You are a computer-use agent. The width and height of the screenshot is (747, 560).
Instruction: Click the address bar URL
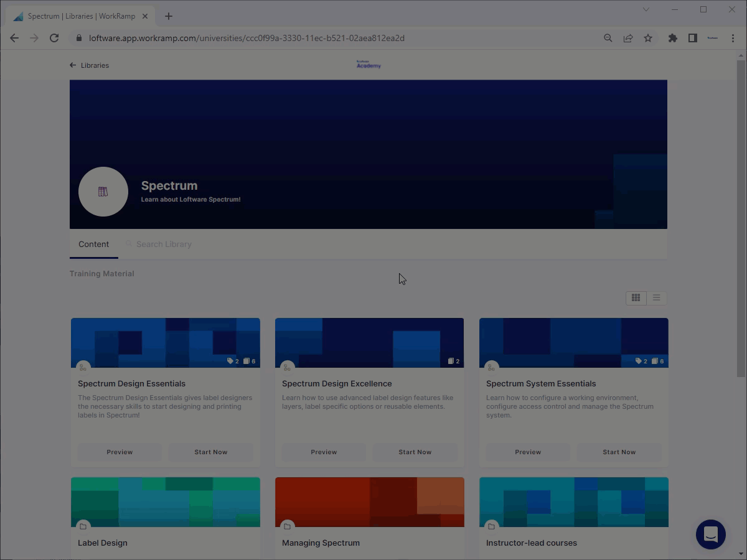point(247,38)
